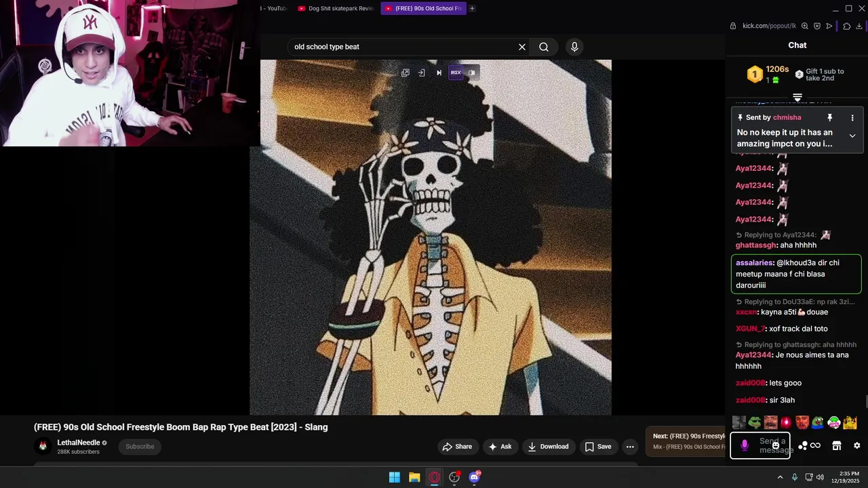Image resolution: width=868 pixels, height=488 pixels.
Task: Click the Share button under the video
Action: coord(457,447)
